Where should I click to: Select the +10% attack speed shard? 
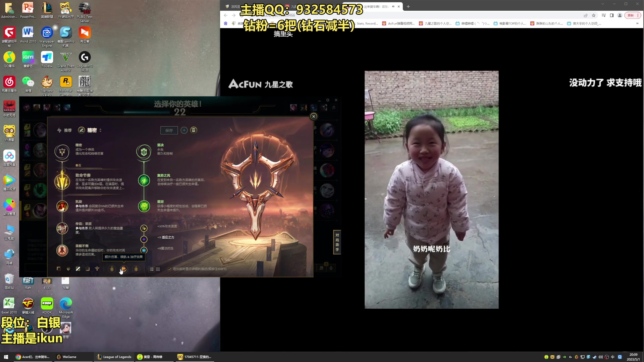pos(144,228)
